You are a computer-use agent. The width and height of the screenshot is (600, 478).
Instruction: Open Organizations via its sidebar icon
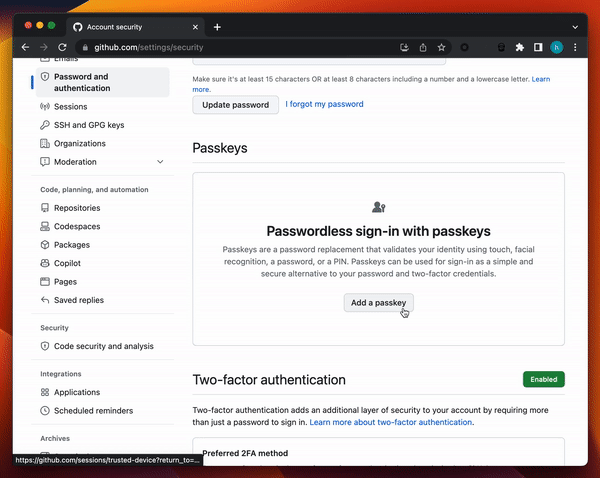(44, 143)
